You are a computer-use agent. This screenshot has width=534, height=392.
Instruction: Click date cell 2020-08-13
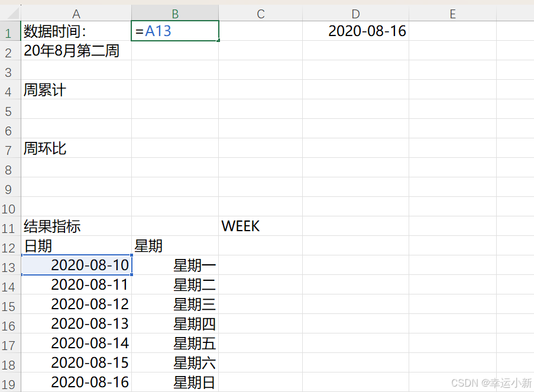(76, 323)
